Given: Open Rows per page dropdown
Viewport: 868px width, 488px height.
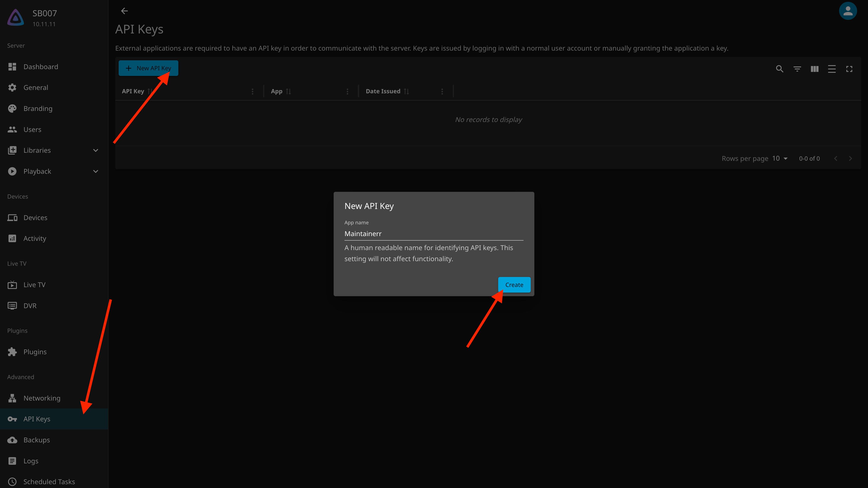Looking at the screenshot, I should (x=780, y=158).
